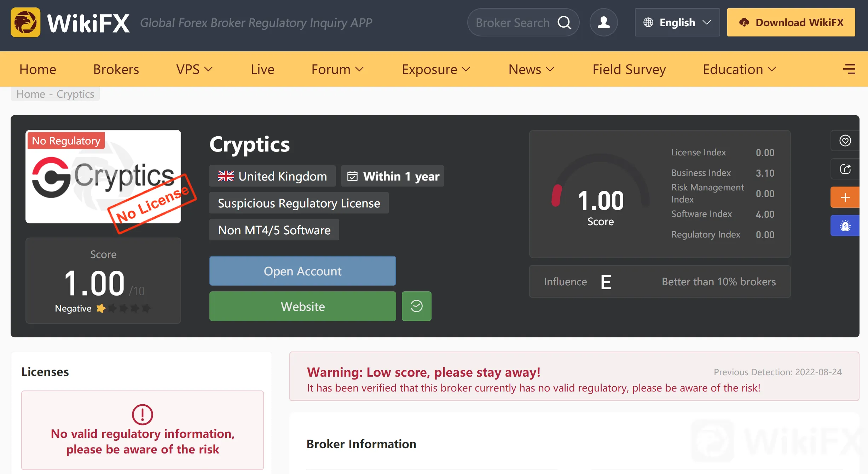Click the Non MT4/5 Software tag

click(274, 230)
